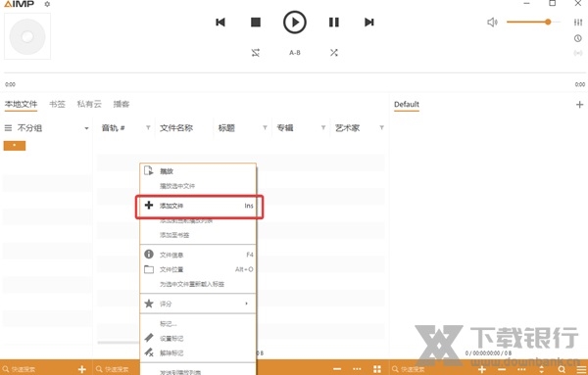Select the orange group node in the tree
The image size is (588, 375).
[x=15, y=146]
